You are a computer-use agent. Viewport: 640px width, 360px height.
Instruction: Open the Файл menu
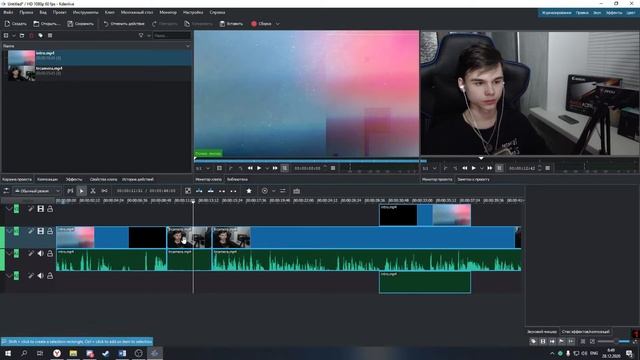pyautogui.click(x=8, y=12)
